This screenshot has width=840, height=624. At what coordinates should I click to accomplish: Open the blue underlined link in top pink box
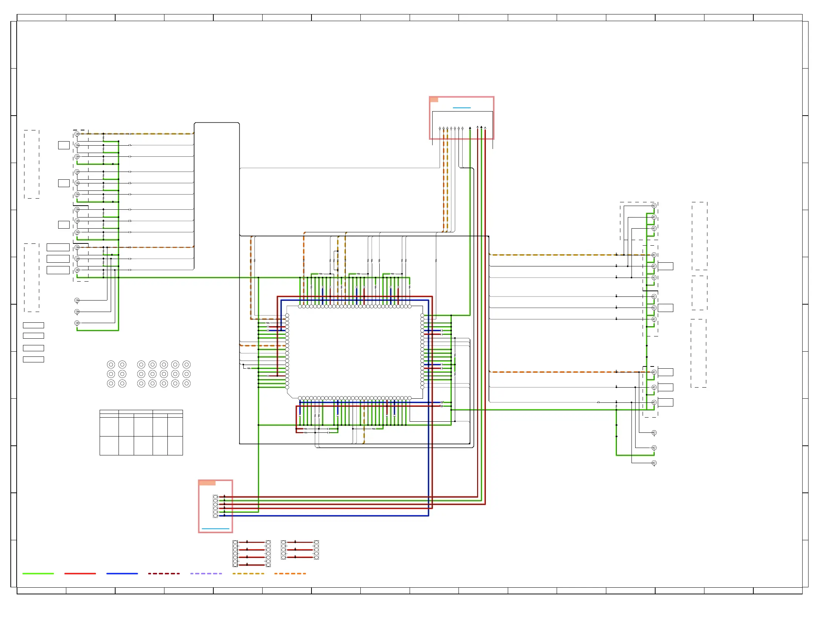pos(461,108)
